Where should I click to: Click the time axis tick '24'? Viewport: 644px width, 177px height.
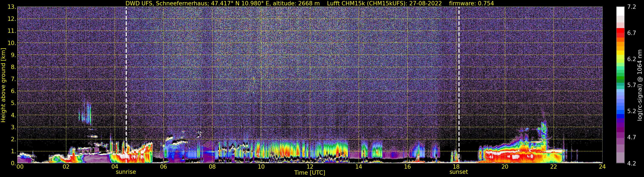[602, 167]
